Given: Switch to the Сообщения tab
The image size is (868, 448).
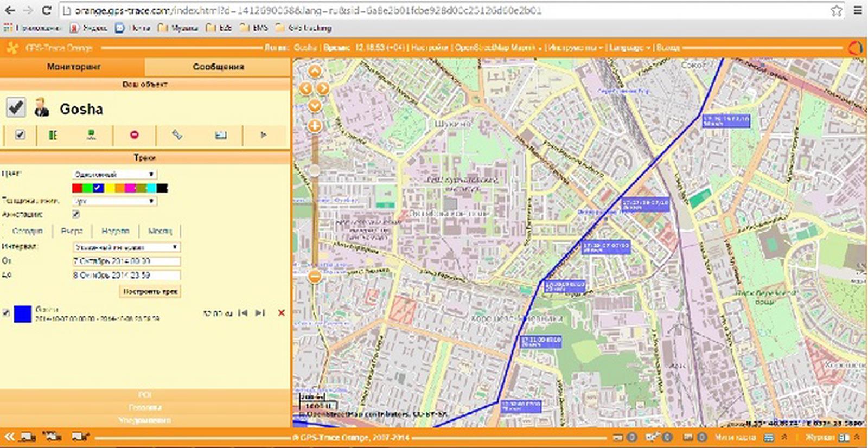Looking at the screenshot, I should (218, 67).
